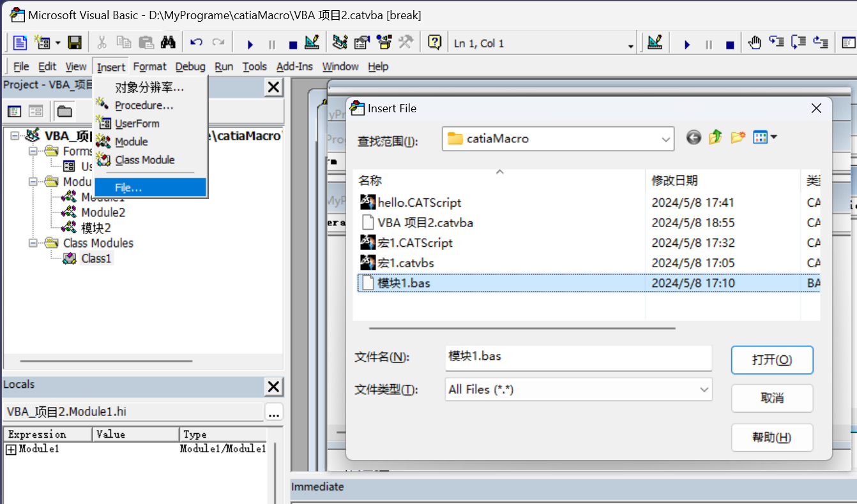Open the Edit menu
857x504 pixels.
[x=47, y=66]
